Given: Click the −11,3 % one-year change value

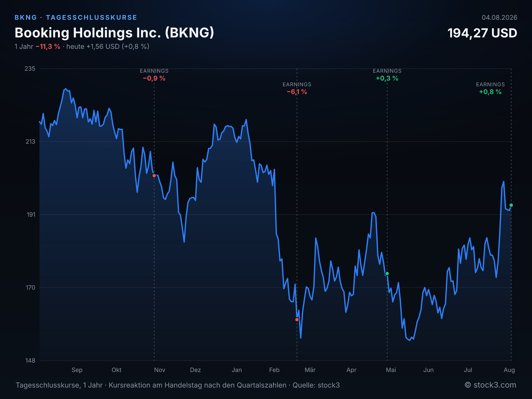Looking at the screenshot, I should 48,47.
